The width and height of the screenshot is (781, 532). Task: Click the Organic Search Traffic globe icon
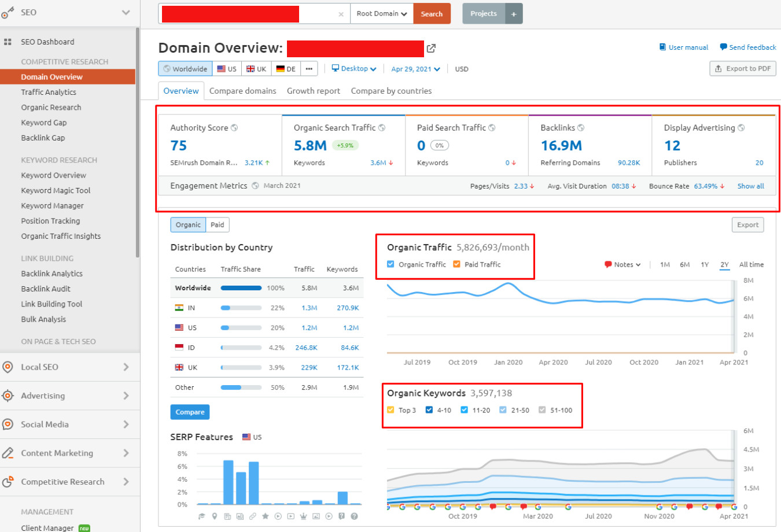pyautogui.click(x=382, y=128)
